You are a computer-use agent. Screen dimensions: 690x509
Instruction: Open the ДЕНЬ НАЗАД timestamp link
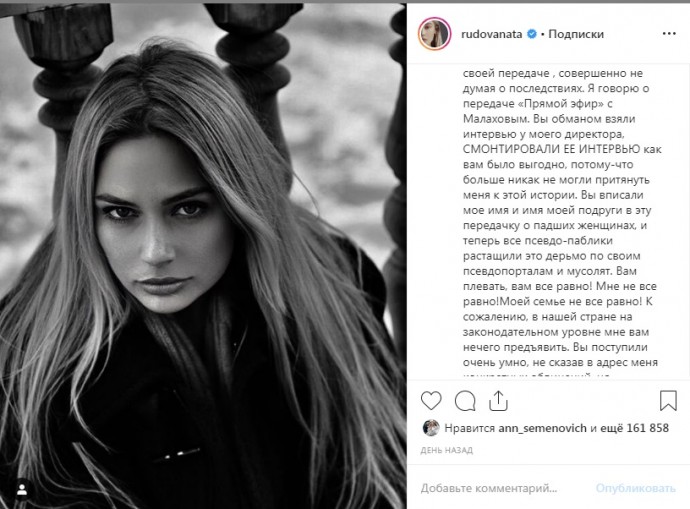point(447,450)
